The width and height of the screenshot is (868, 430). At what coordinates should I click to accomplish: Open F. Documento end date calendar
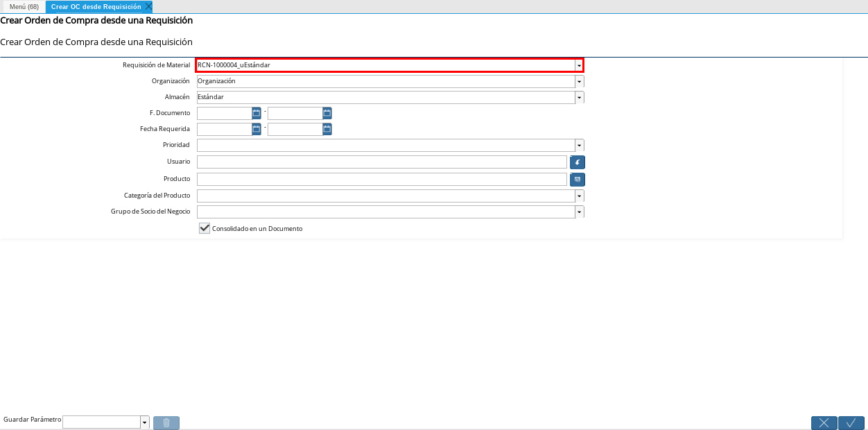point(327,113)
